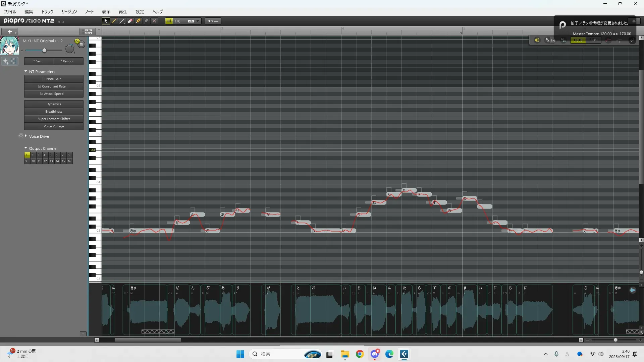Viewport: 644px width, 362px height.
Task: Click the Miku singer avatar
Action: pyautogui.click(x=9, y=46)
